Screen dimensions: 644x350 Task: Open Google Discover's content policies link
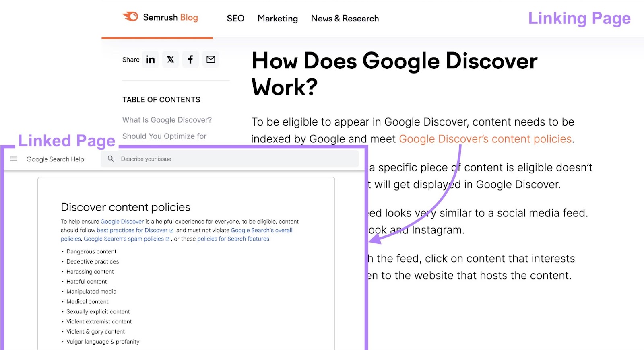tap(485, 139)
